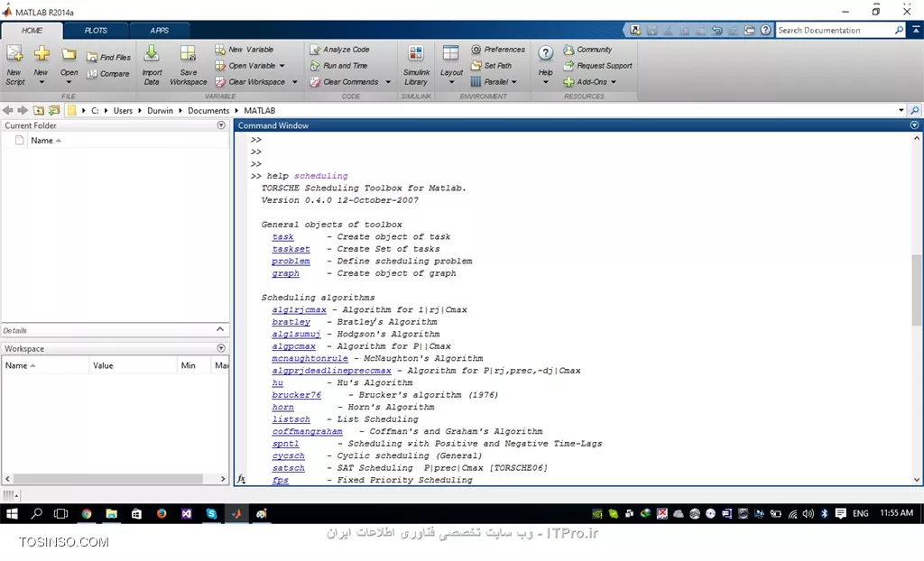Open the listsch help link
This screenshot has width=924, height=561.
(x=291, y=419)
